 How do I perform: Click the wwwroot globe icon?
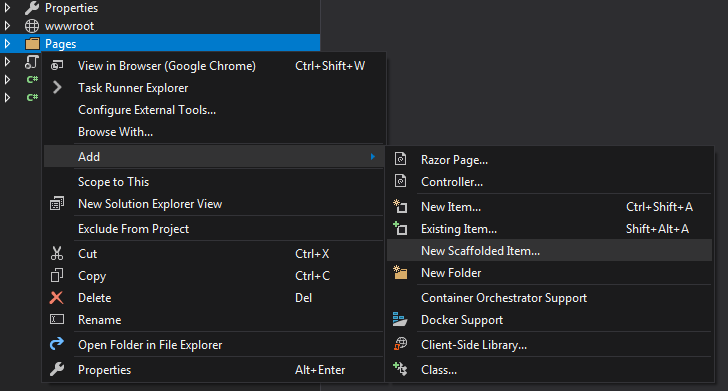pos(32,26)
